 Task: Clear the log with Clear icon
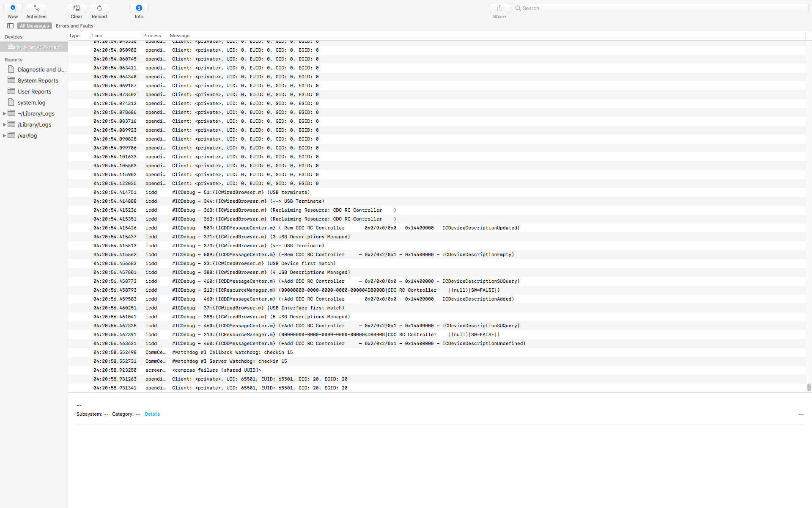77,8
